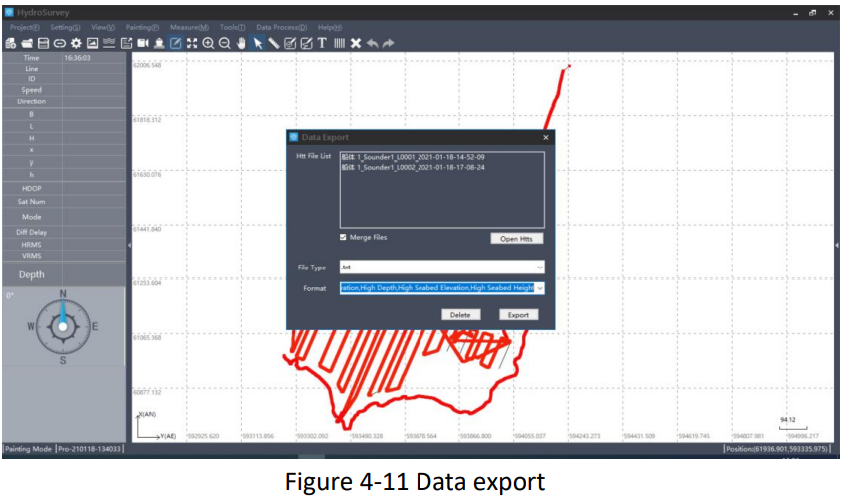Click the Save project toolbar icon
The height and width of the screenshot is (504, 841).
click(43, 44)
